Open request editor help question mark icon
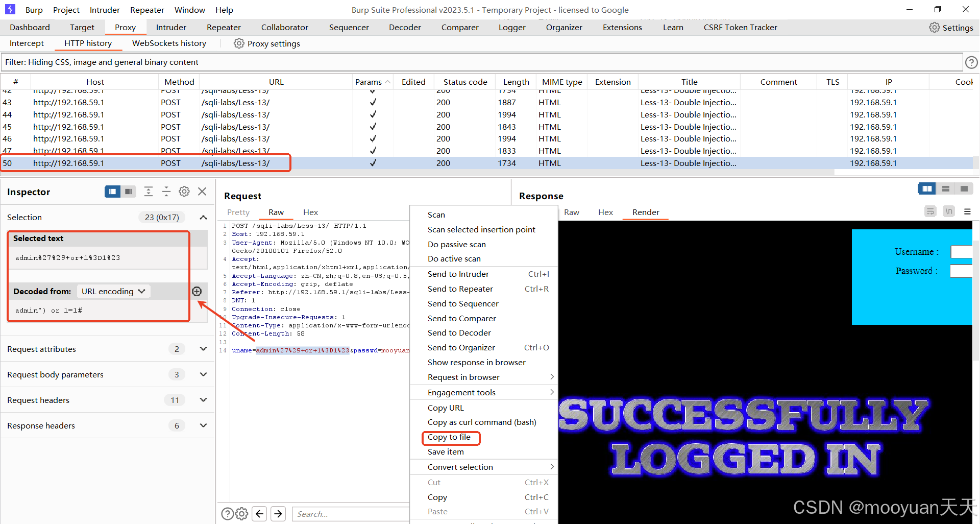The image size is (980, 524). (227, 514)
